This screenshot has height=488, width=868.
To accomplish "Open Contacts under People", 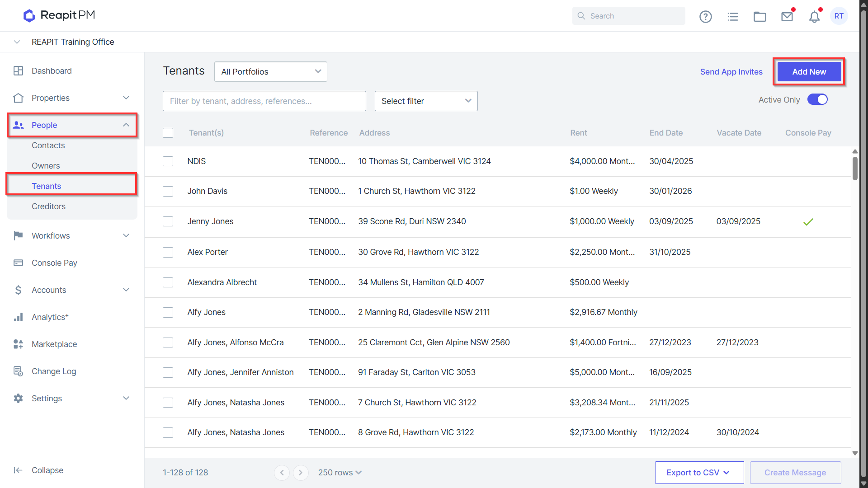I will [x=48, y=145].
